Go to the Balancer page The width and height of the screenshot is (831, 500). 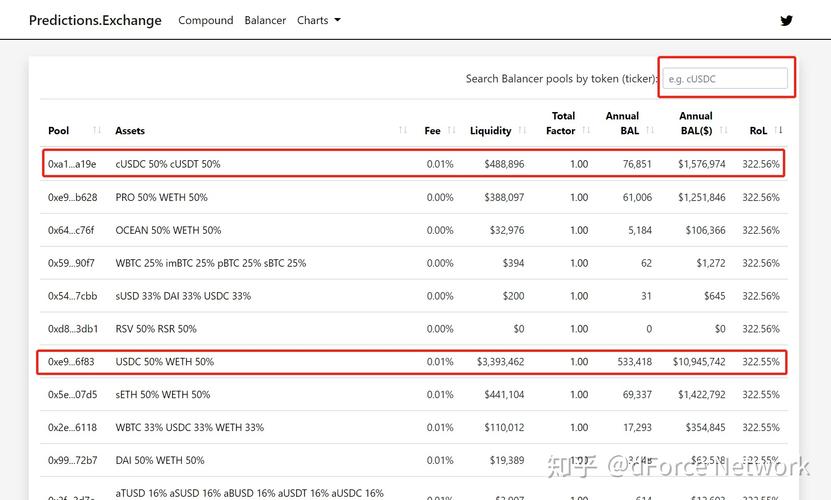pyautogui.click(x=265, y=20)
